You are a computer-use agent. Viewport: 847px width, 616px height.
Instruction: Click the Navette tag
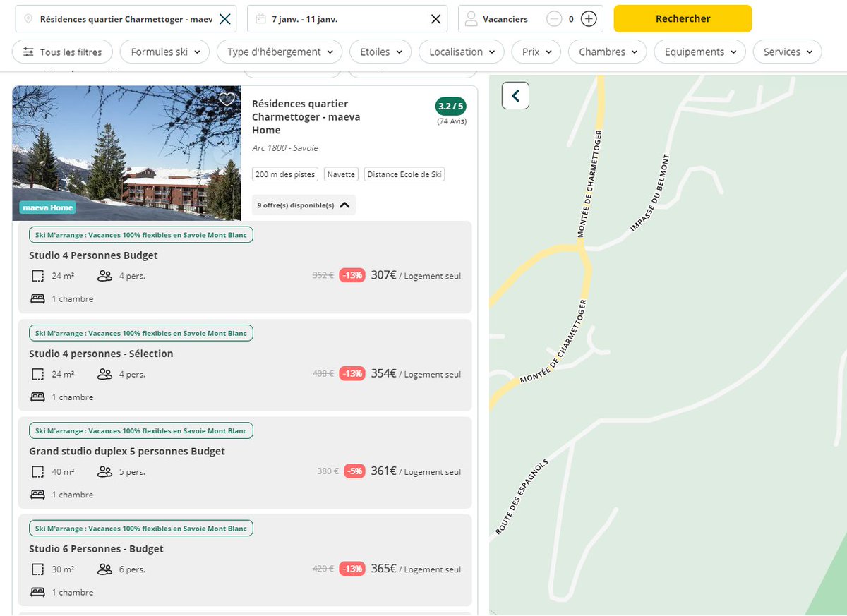[x=342, y=174]
